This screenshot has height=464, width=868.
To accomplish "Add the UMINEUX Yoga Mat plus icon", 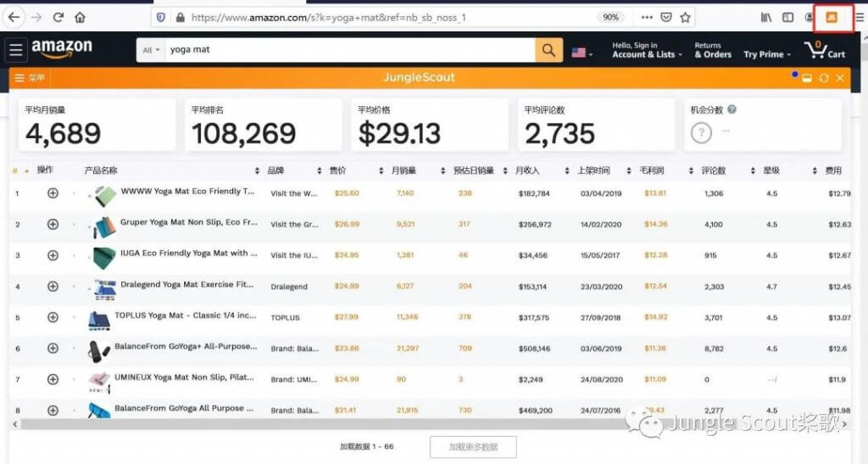I will (53, 379).
